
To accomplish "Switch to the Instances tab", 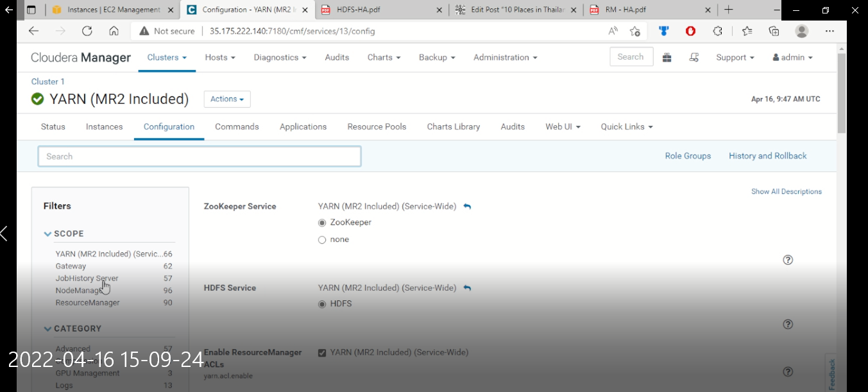I will pyautogui.click(x=104, y=126).
